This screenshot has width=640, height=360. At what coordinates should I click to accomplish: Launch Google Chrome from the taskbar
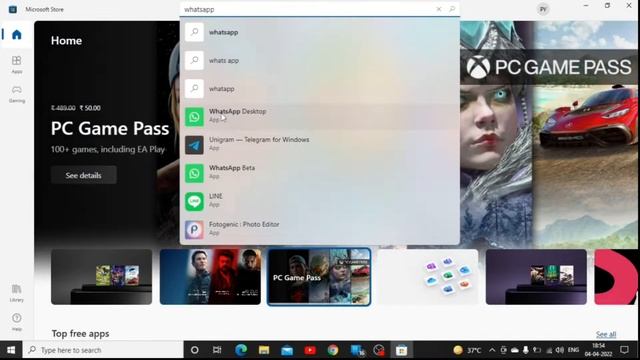click(x=333, y=350)
